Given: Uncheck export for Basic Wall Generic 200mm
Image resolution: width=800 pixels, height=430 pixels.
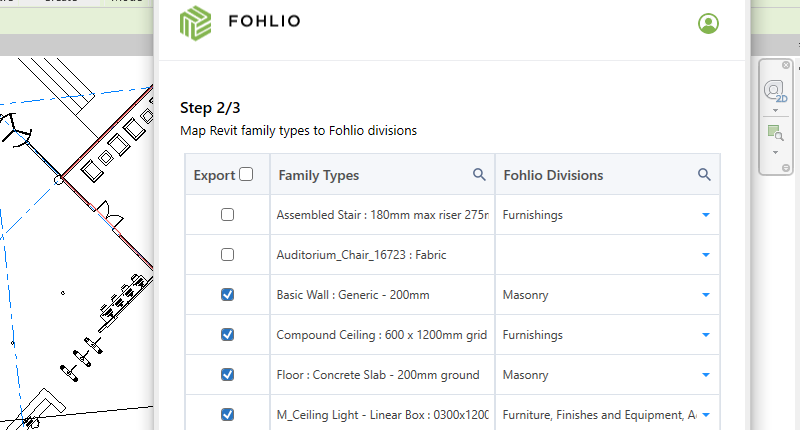Looking at the screenshot, I should 228,295.
